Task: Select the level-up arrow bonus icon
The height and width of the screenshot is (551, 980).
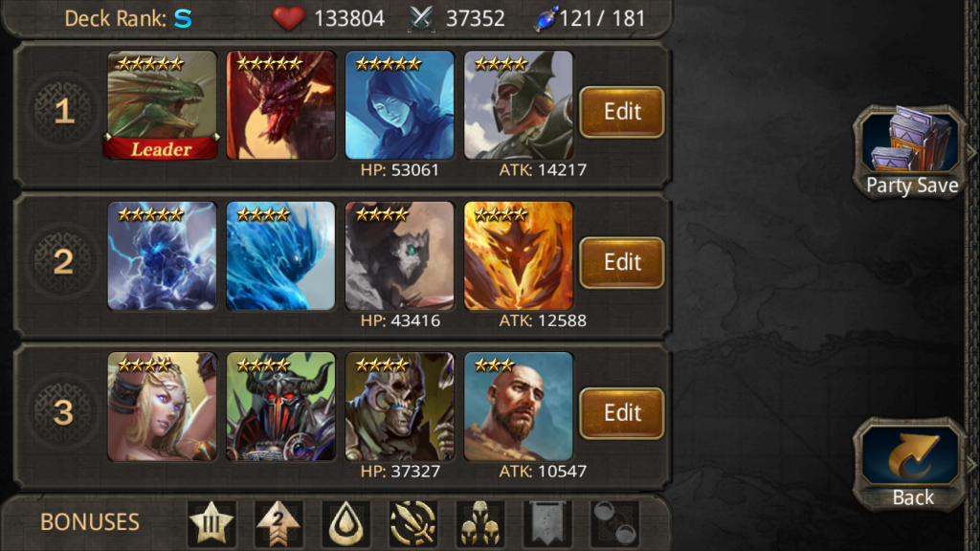Action: point(278,523)
